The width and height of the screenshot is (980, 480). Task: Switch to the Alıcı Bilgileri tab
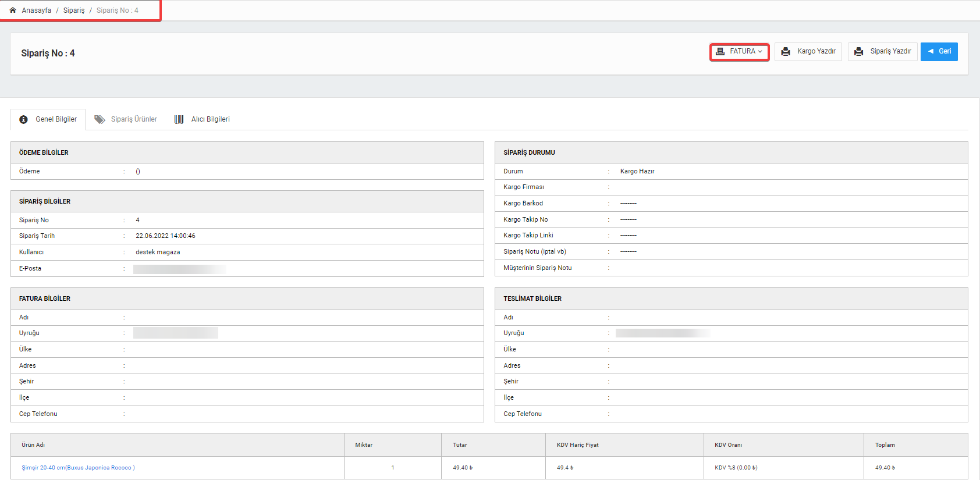202,119
